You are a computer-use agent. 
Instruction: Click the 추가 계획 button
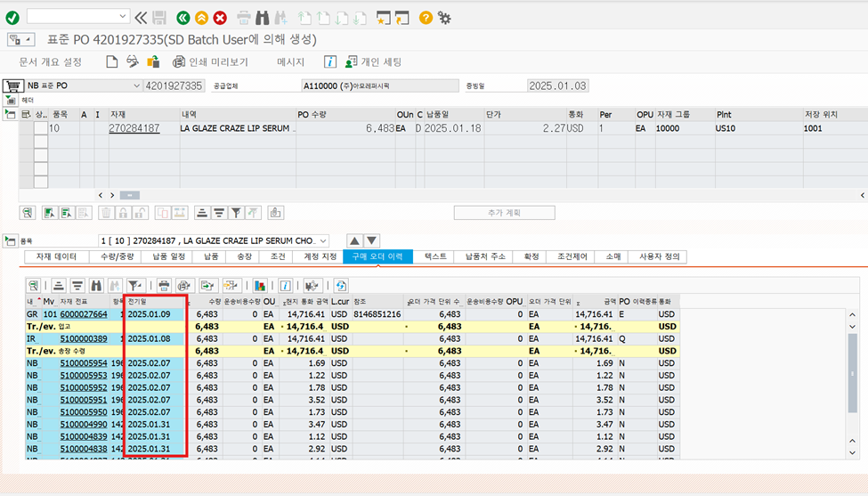504,213
